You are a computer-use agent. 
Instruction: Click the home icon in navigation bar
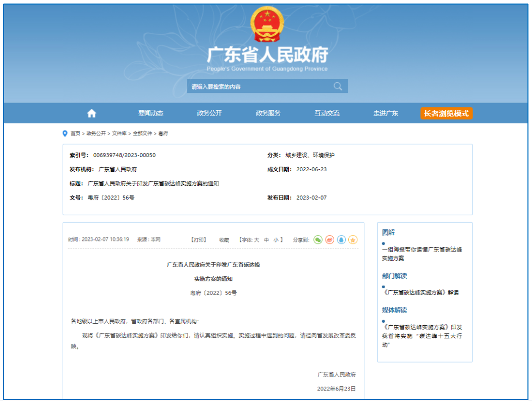click(x=91, y=114)
